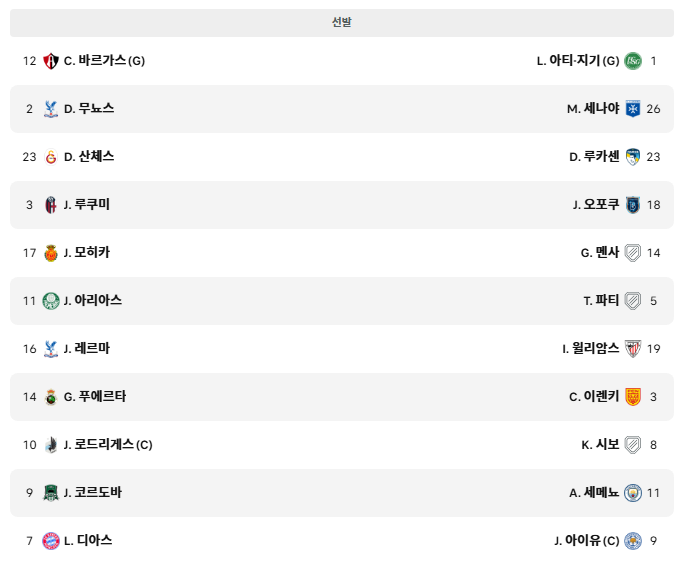This screenshot has width=684, height=578.
Task: Click the Galatasaray crest next to D. 산체스
Action: pyautogui.click(x=51, y=157)
